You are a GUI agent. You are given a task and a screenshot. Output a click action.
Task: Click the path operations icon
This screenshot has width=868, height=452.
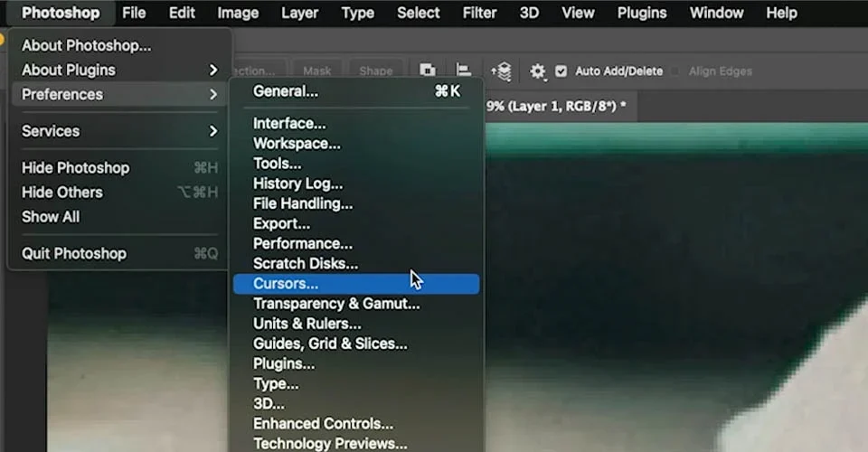[x=427, y=71]
